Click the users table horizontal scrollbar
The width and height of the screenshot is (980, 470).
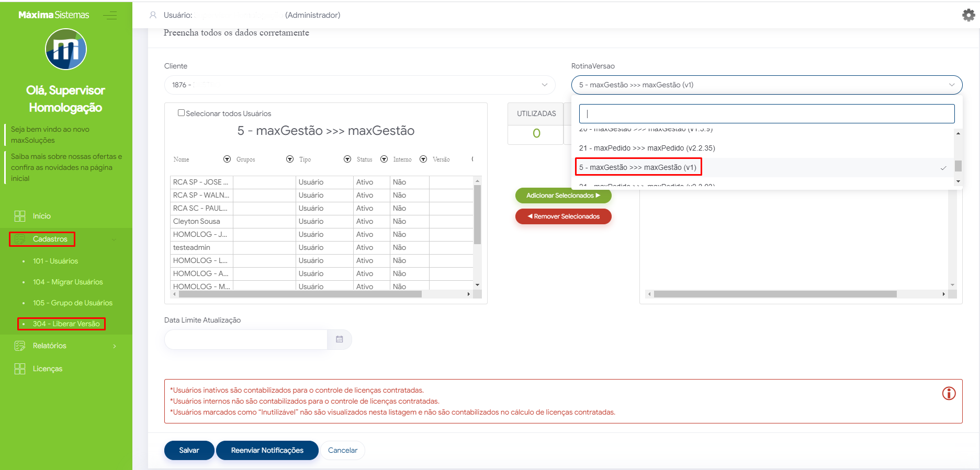(300, 294)
